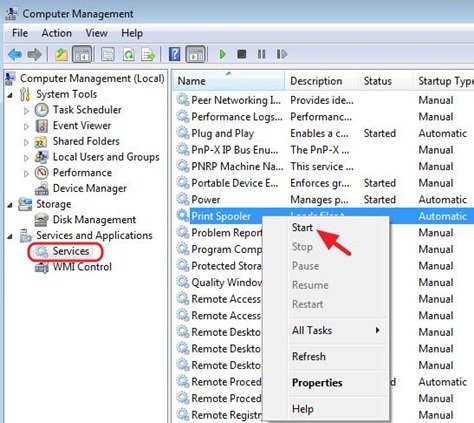Screen dimensions: 474x423
Task: Click the Pause Service toolbar icon
Action: 261,54
